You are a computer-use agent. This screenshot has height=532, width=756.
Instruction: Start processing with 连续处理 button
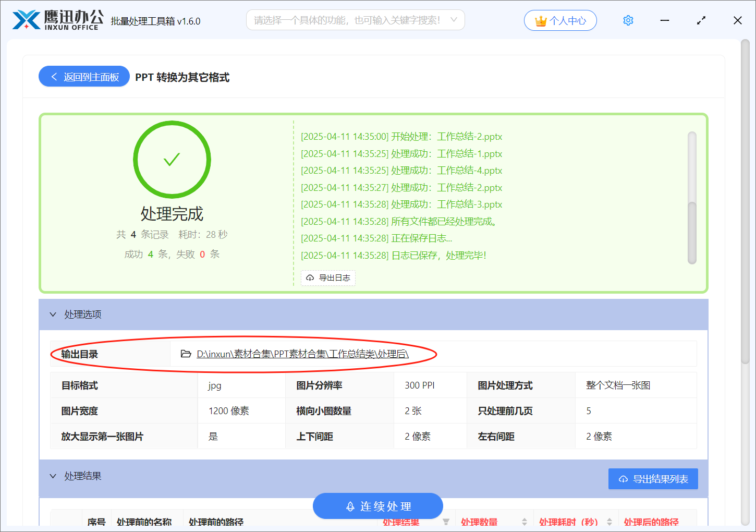tap(377, 506)
